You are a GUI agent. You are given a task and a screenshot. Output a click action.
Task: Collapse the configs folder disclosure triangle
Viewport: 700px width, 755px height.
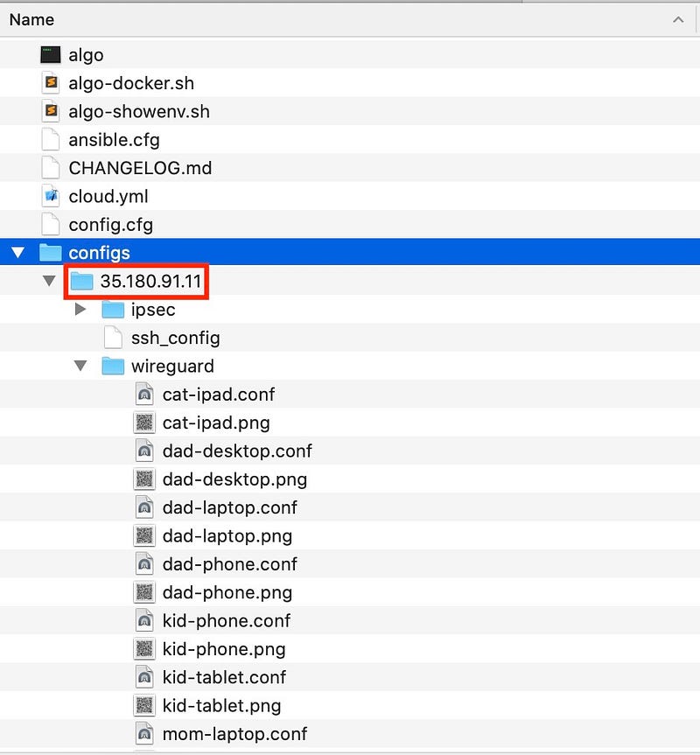point(18,252)
